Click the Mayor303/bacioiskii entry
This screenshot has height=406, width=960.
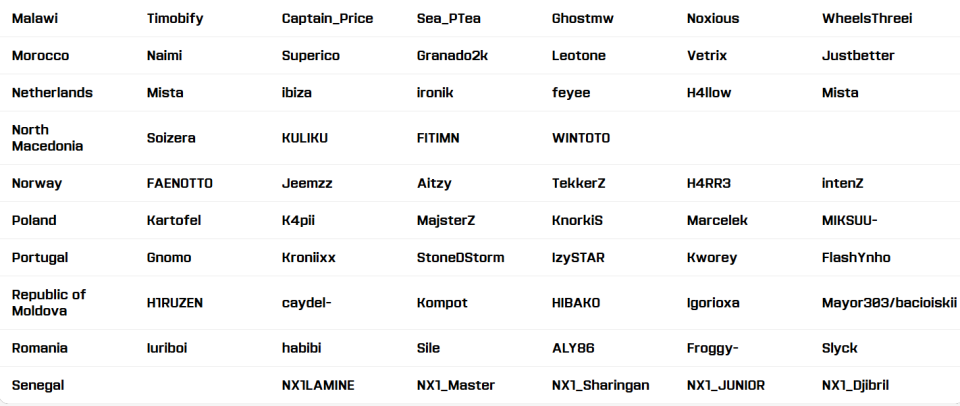889,303
